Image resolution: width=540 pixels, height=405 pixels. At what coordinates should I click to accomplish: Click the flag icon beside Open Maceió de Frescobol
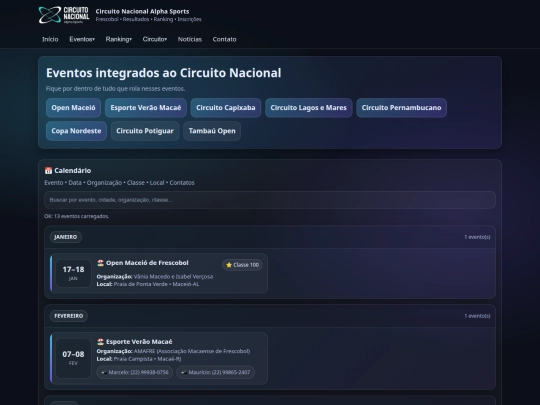pos(101,263)
